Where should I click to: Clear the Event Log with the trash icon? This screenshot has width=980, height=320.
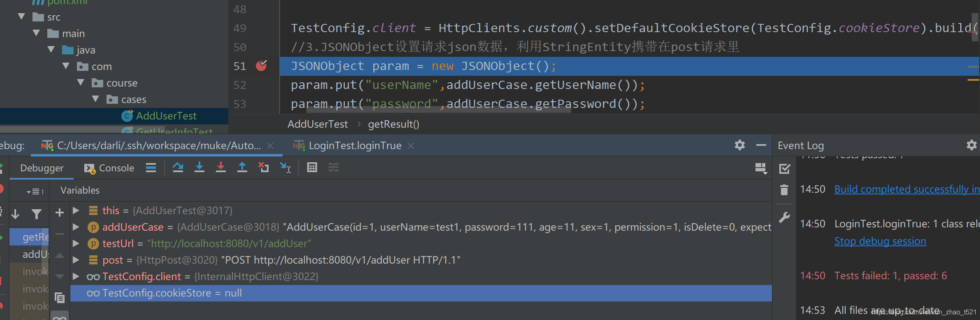784,190
